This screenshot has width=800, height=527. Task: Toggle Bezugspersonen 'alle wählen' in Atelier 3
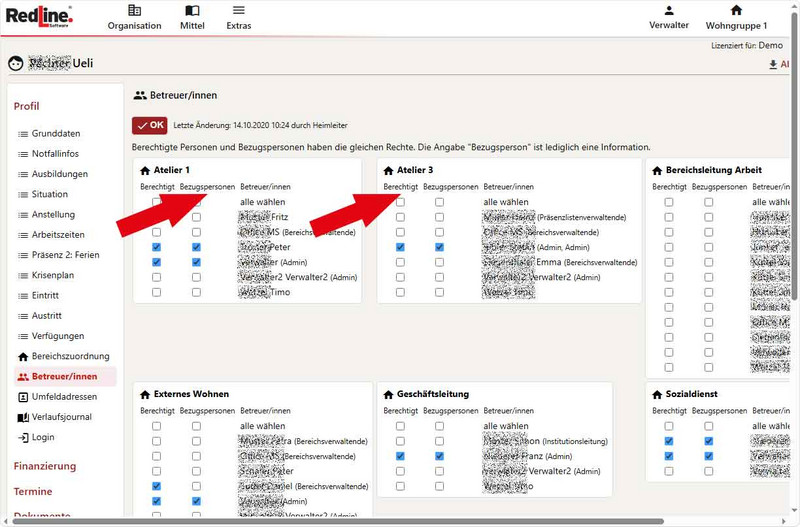pos(440,202)
